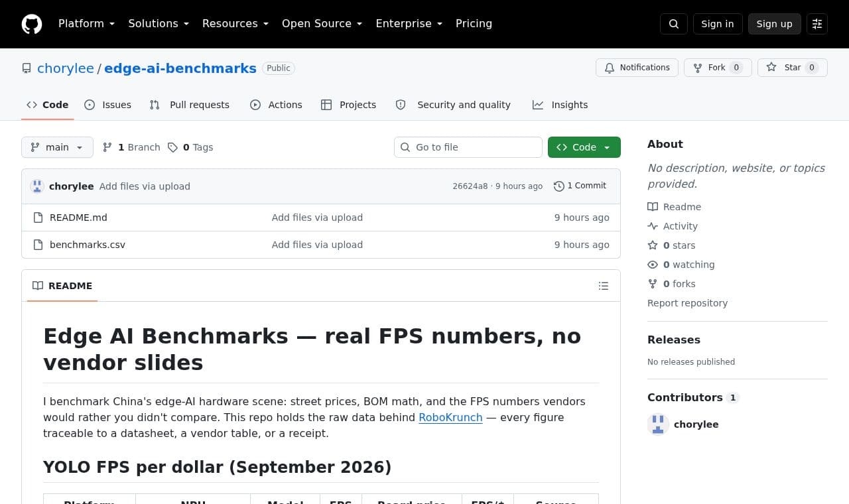Screen dimensions: 849x504
Task: Open the Activity link in About
Action: coord(673,226)
